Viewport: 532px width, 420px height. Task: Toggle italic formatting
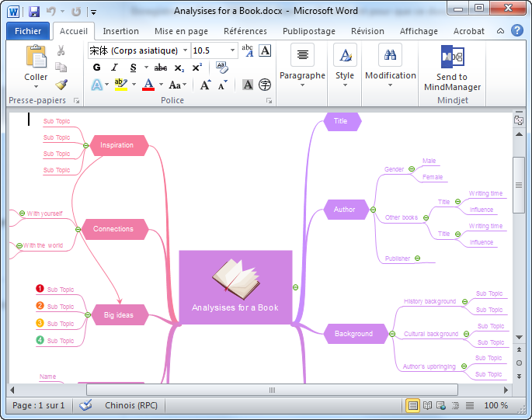(x=113, y=68)
